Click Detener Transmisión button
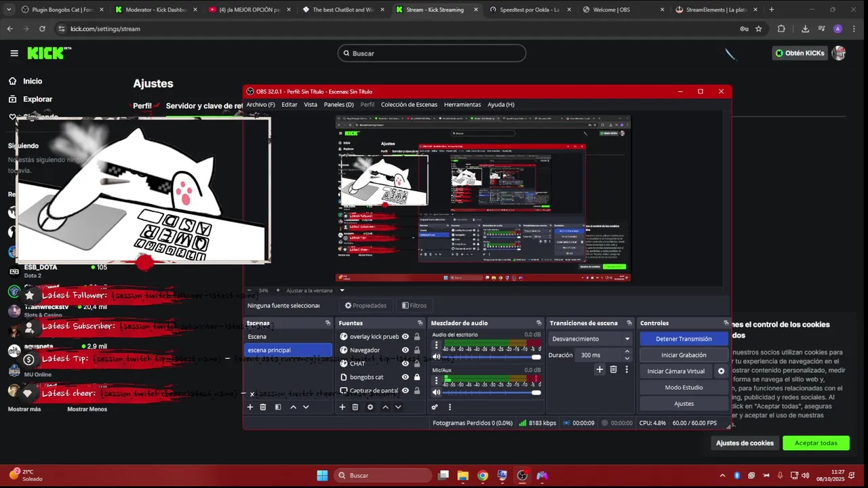Screen dimensions: 868x488 point(684,339)
